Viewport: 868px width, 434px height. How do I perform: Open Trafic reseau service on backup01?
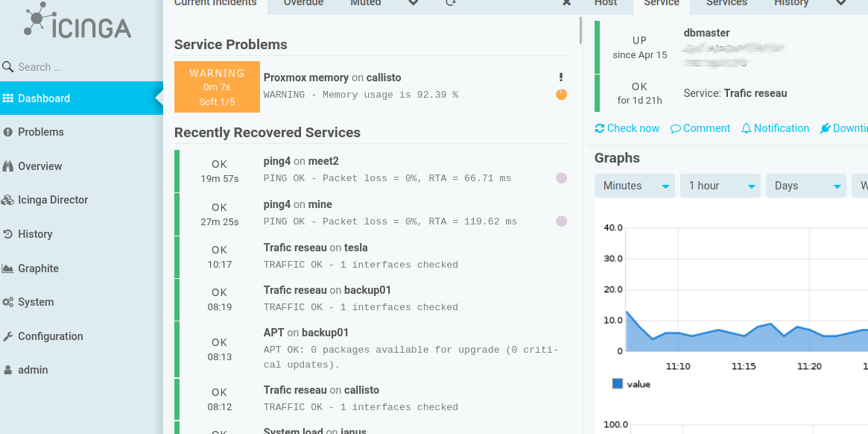click(x=295, y=290)
